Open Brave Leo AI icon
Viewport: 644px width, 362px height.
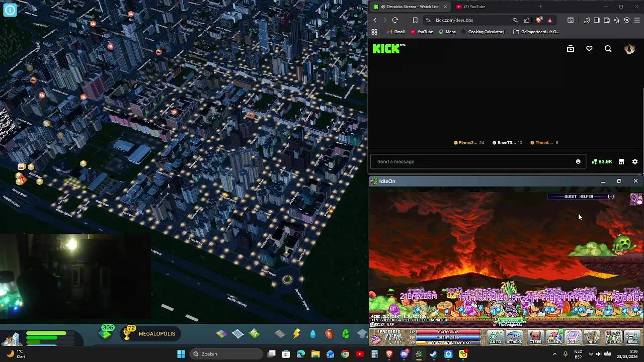(x=617, y=20)
